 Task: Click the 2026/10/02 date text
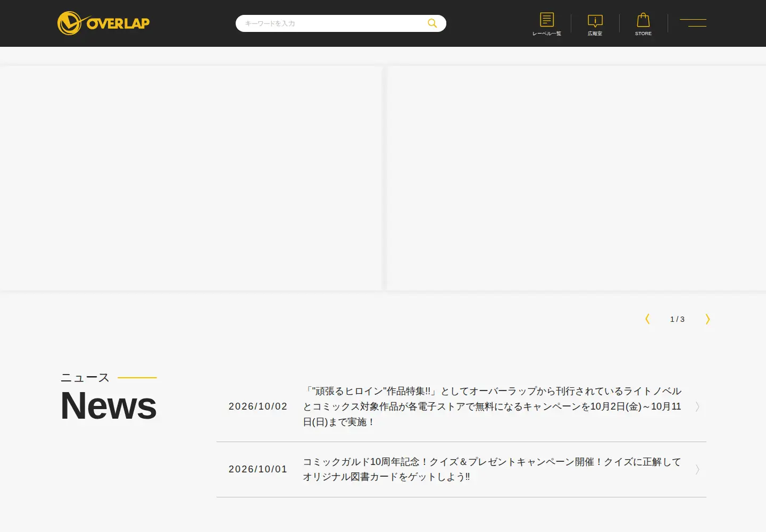(x=258, y=406)
